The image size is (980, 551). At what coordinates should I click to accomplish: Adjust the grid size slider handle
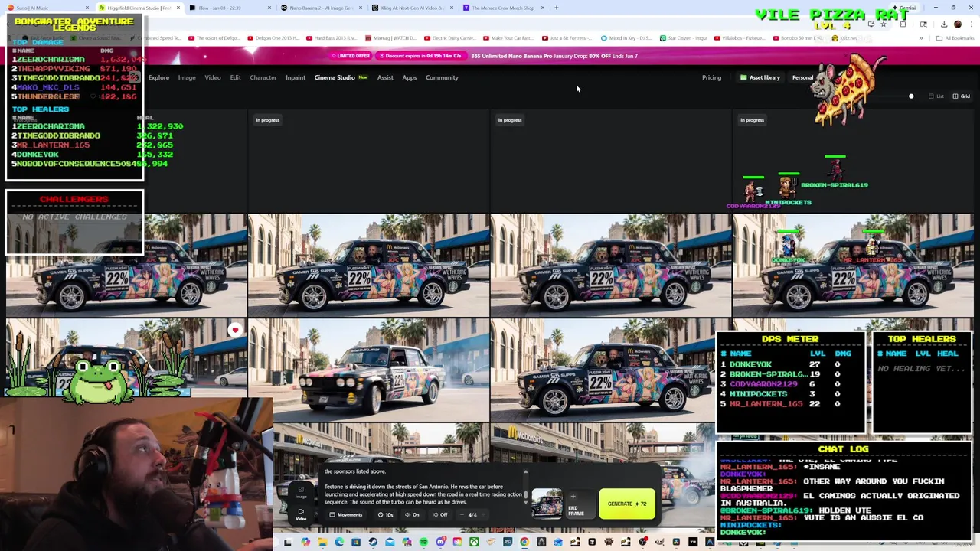tap(911, 96)
